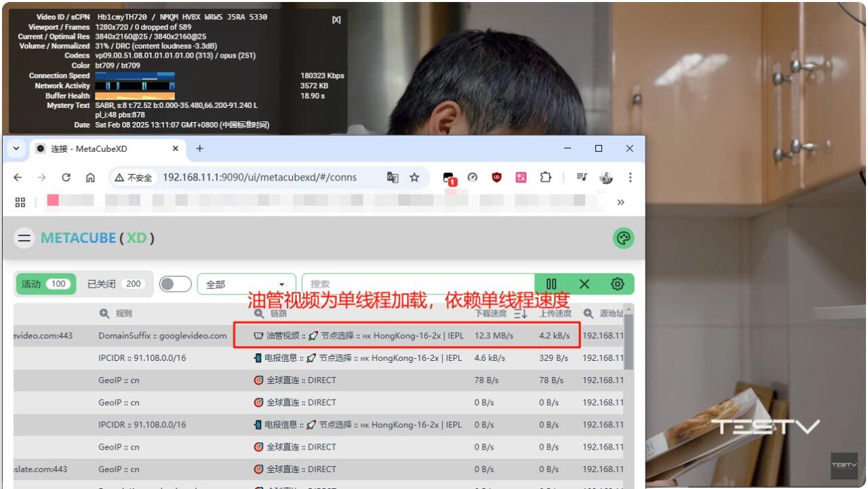Click the 全球直连 target icon in 78 B/s row
This screenshot has height=489, width=868.
[x=258, y=380]
